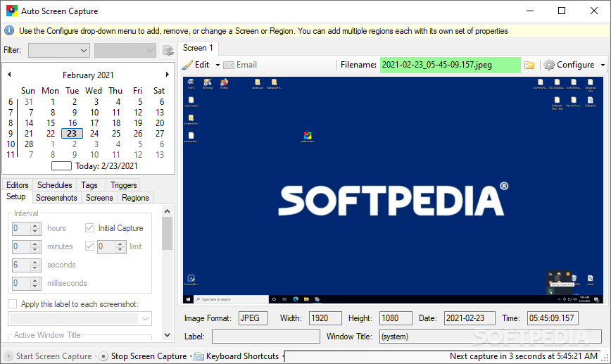Open the label combo box dropdown
The height and width of the screenshot is (364, 611).
(x=145, y=319)
